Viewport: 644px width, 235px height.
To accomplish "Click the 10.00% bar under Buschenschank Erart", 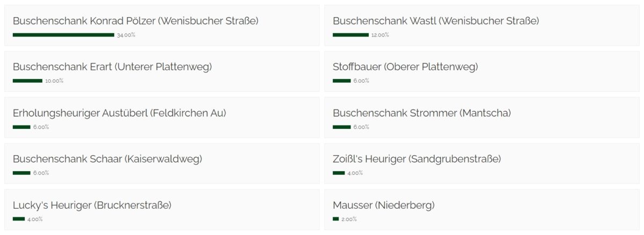I will (x=27, y=81).
